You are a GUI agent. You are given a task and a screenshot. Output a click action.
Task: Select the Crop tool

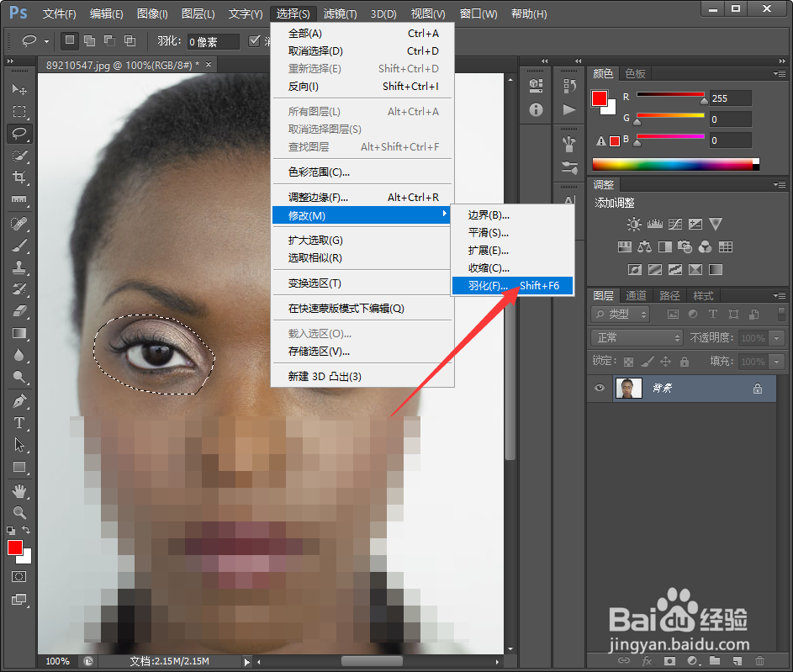point(19,177)
